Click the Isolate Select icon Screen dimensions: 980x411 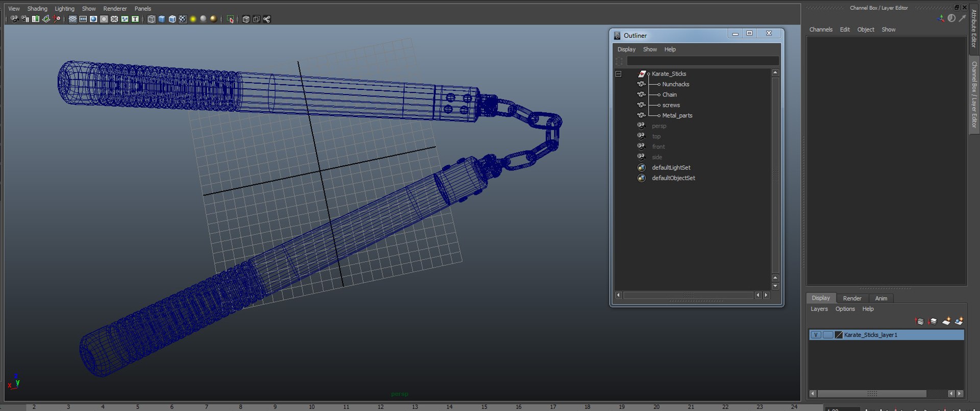click(230, 19)
